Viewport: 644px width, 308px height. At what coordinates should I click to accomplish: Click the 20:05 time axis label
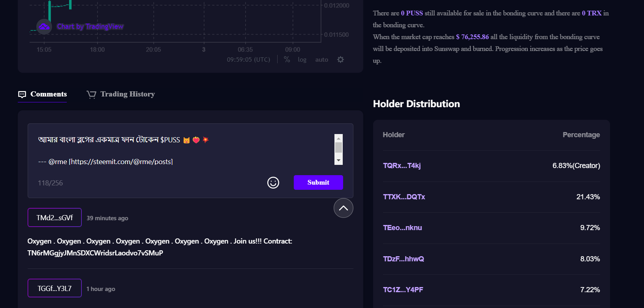point(153,49)
